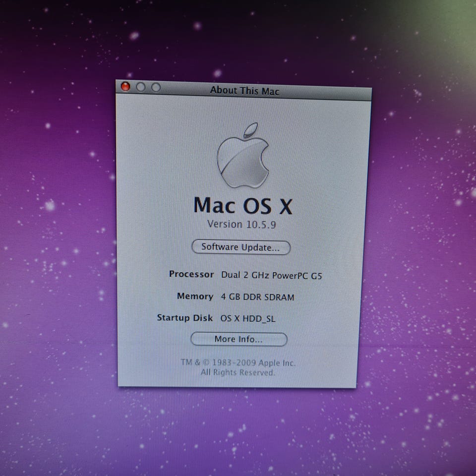476x476 pixels.
Task: Click the Dual 2 GHz PowerPC G5 text
Action: click(271, 276)
